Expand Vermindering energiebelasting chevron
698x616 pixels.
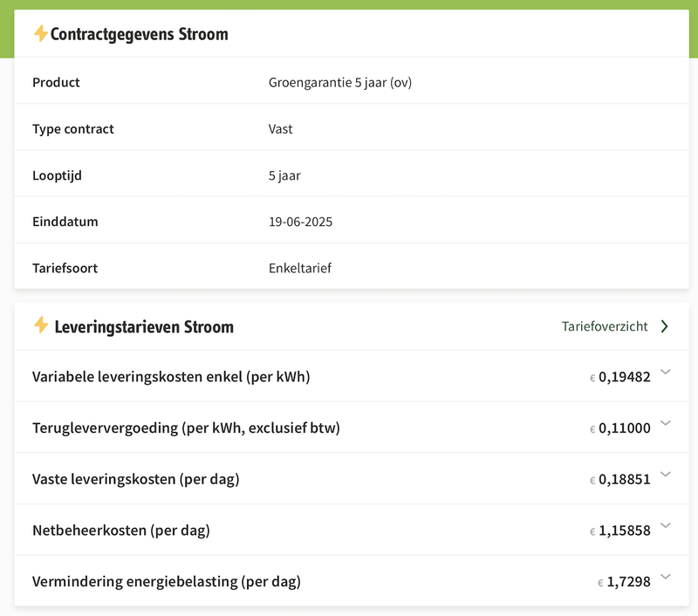[x=666, y=577]
